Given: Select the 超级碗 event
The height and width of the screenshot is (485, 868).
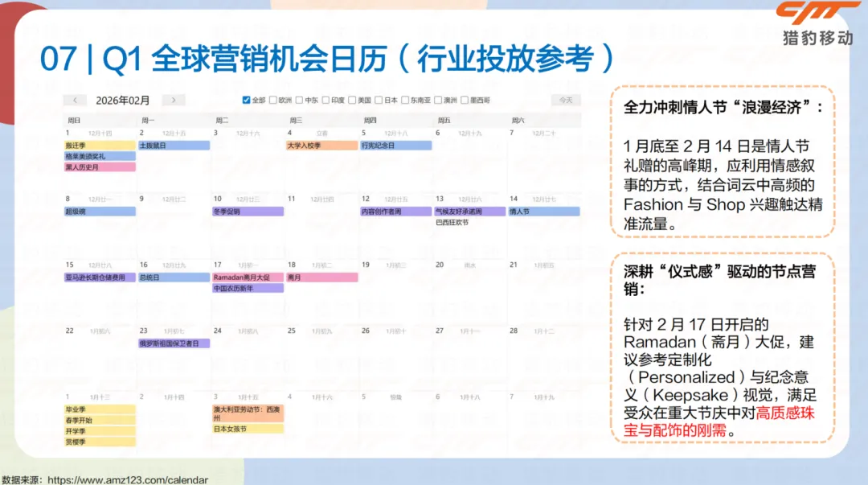Looking at the screenshot, I should pos(100,212).
